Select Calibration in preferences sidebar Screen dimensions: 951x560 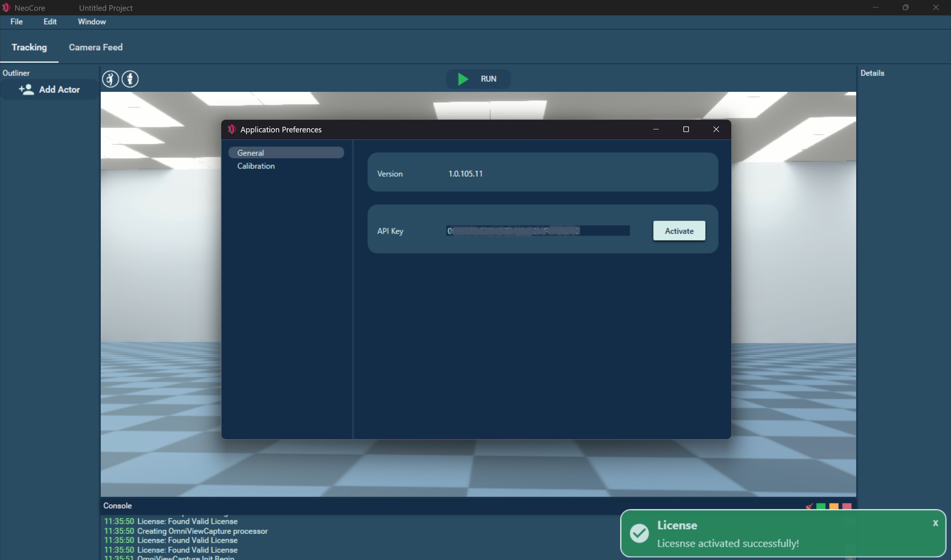pos(256,166)
